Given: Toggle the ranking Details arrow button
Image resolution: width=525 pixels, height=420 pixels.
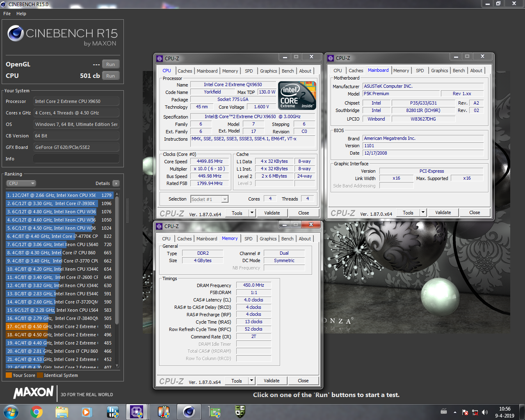Looking at the screenshot, I should [x=116, y=183].
